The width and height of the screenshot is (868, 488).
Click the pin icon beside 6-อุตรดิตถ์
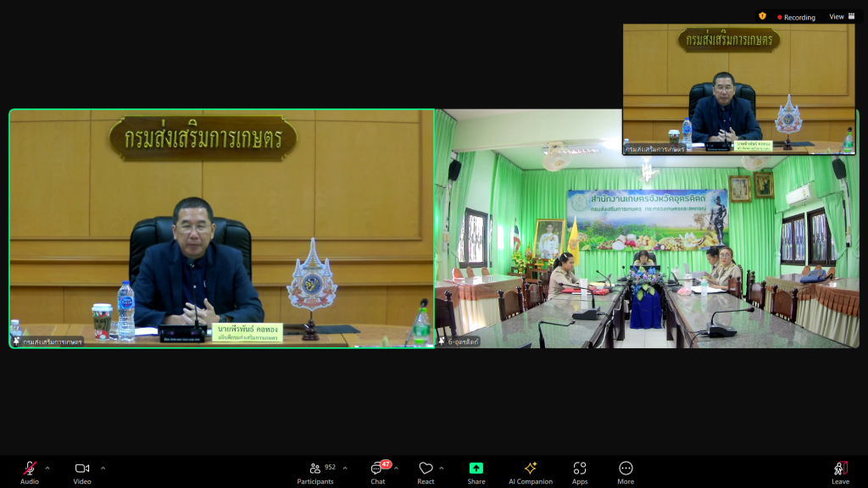[x=442, y=341]
